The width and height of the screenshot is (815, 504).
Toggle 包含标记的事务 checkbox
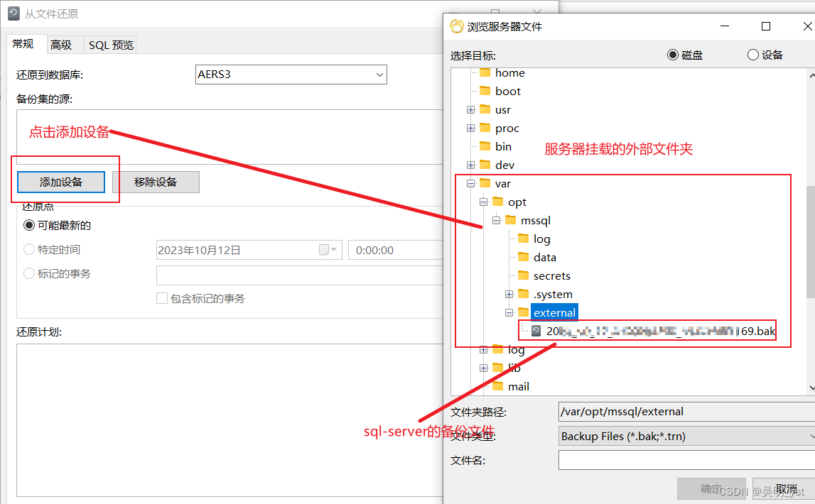pyautogui.click(x=161, y=298)
